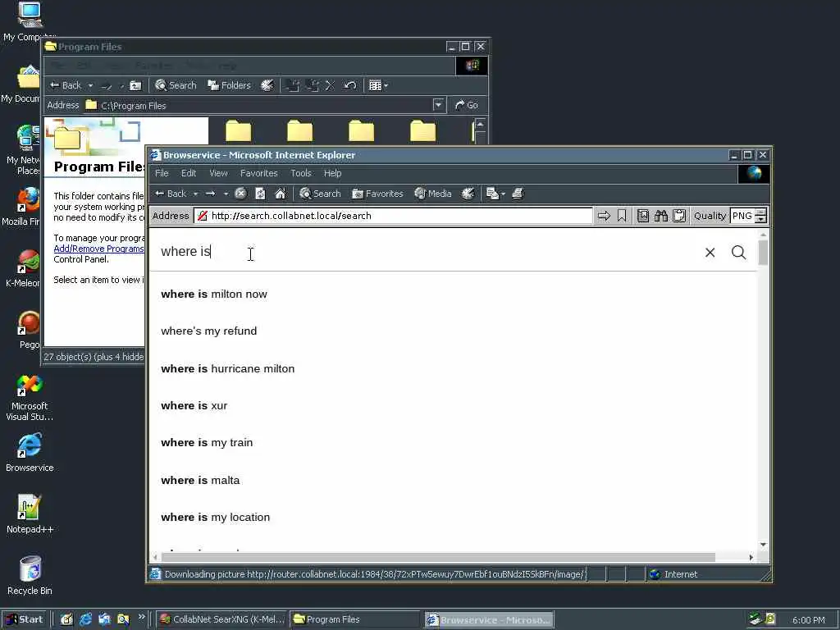840x630 pixels.
Task: Click the clipboard icon in the Browservice bar
Action: (679, 216)
